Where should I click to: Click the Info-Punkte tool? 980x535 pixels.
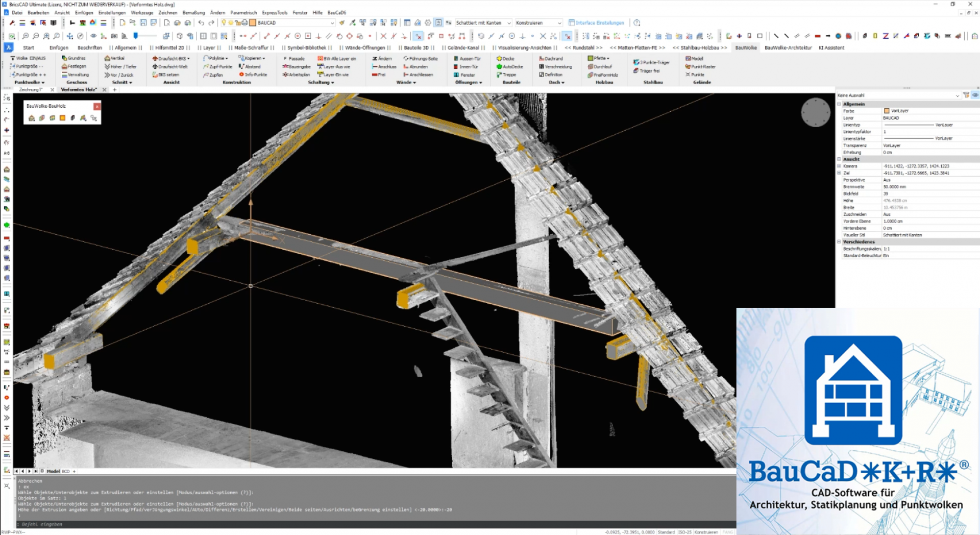253,75
